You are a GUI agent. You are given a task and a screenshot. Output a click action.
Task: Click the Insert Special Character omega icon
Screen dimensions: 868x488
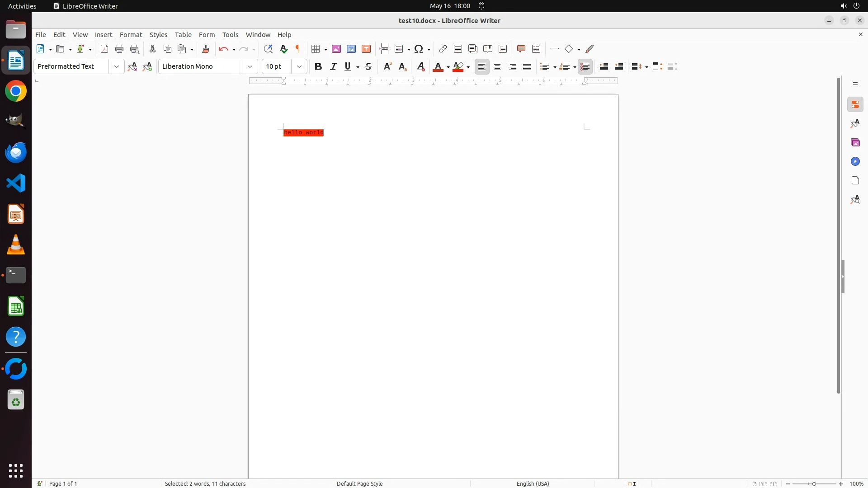pos(419,49)
